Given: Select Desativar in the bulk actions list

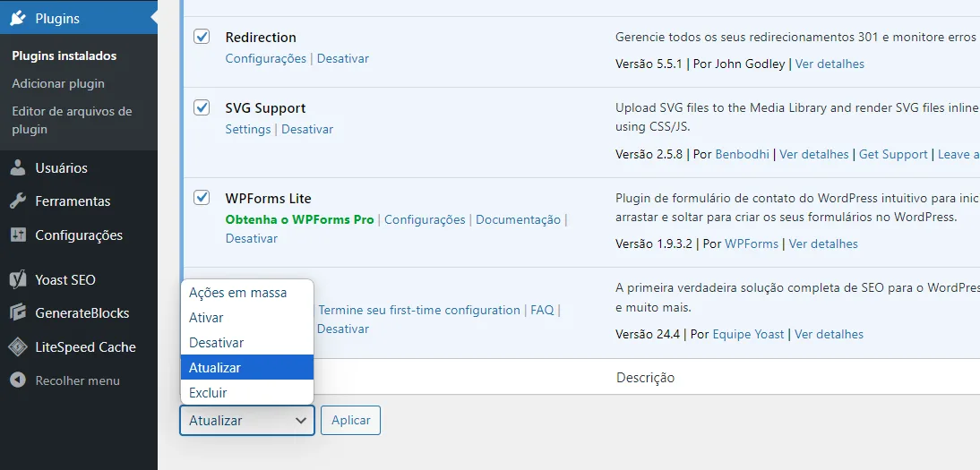Looking at the screenshot, I should tap(217, 343).
